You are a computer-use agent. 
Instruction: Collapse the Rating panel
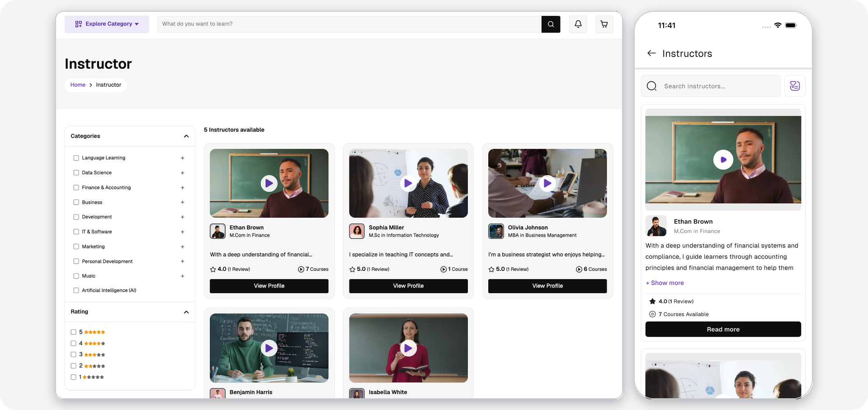pos(186,312)
